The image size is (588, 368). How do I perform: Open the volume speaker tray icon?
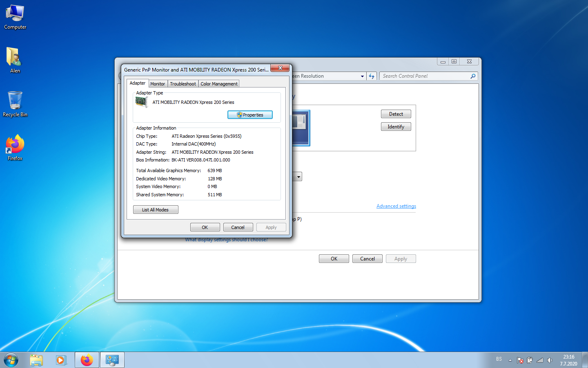[x=550, y=360]
